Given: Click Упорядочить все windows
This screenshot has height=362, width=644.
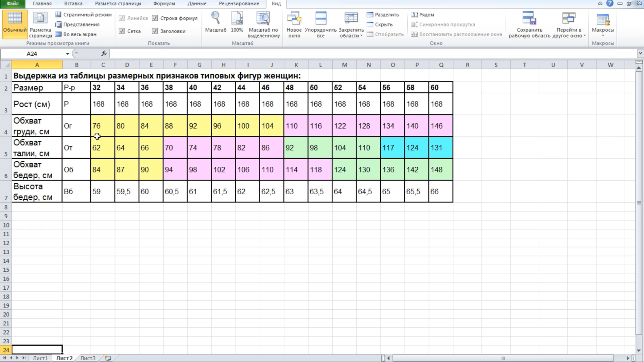Looking at the screenshot, I should click(321, 25).
